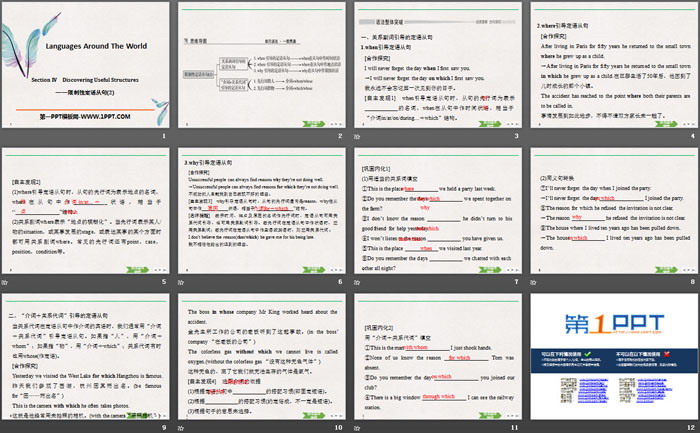Select slide 2 mind map thumbnail
This screenshot has width=700, height=433.
pos(262,65)
